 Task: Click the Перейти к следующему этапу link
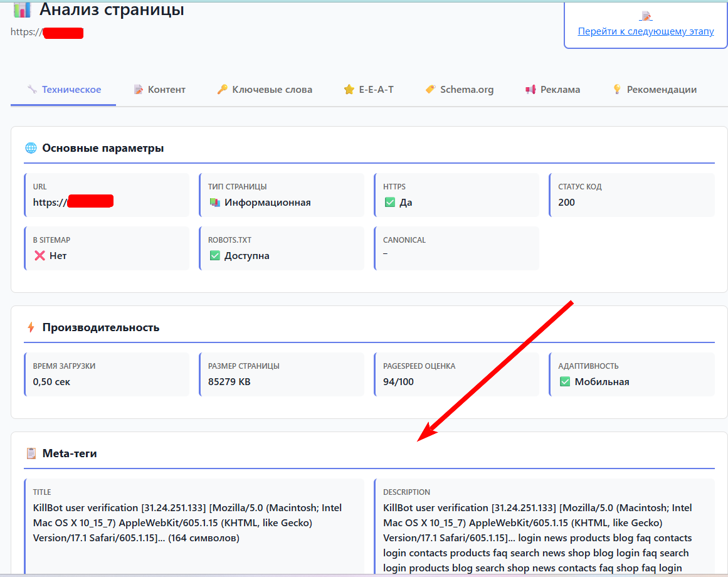[645, 31]
